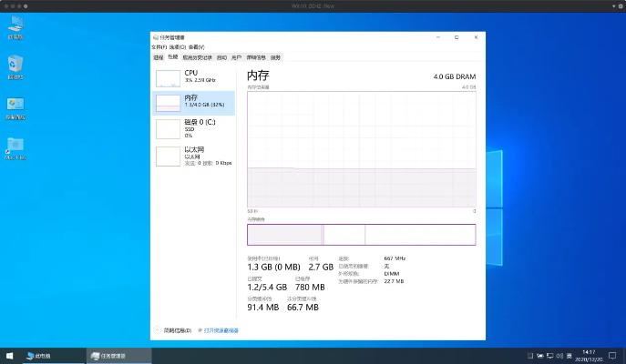Click the taskbar clock showing 14:17
626x364 pixels.
(x=588, y=356)
